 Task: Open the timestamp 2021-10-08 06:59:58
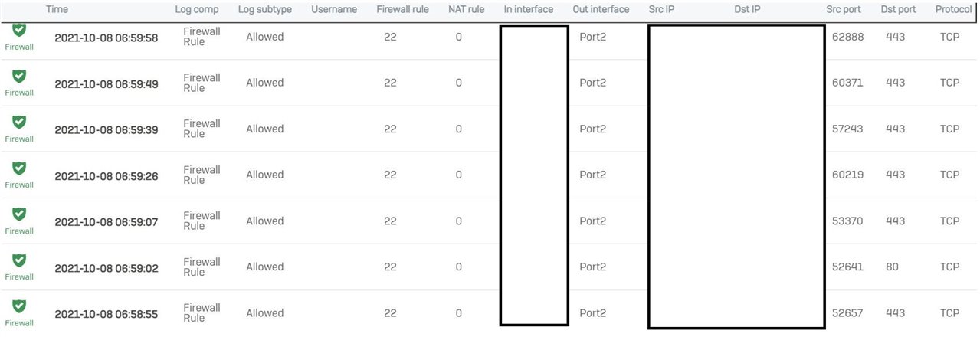(x=107, y=38)
